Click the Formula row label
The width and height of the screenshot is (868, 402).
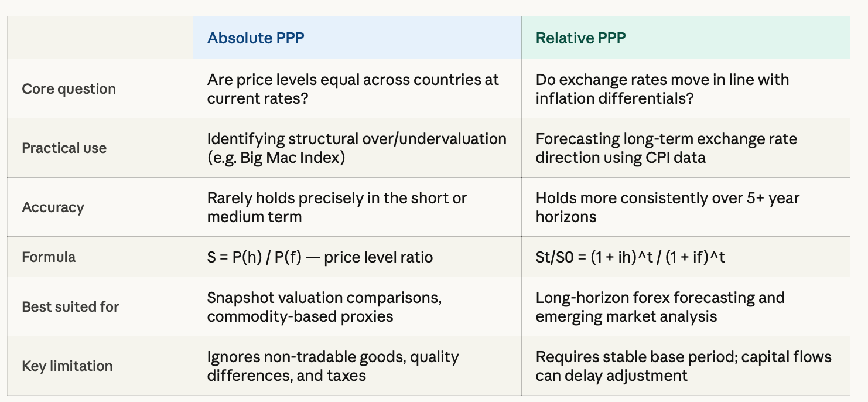[49, 257]
